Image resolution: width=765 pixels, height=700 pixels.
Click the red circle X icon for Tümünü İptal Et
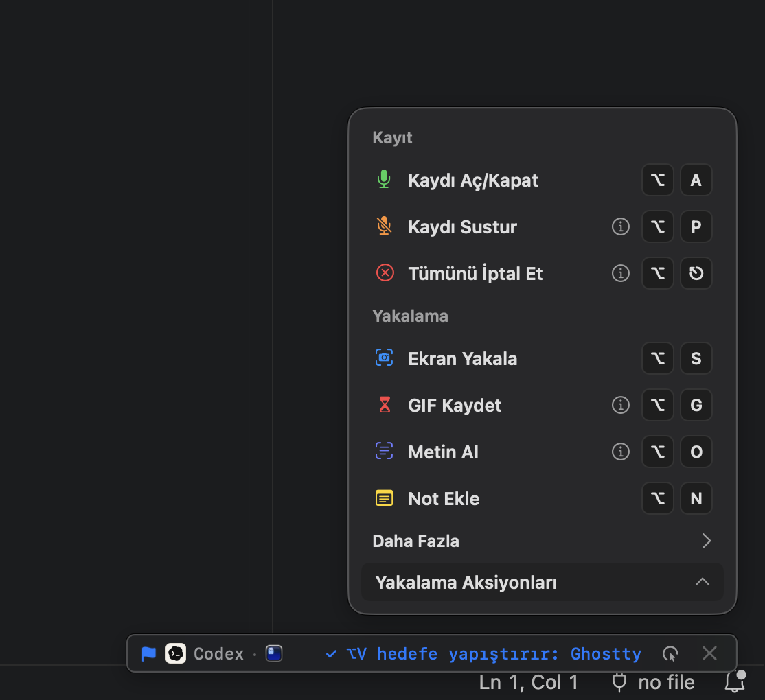pyautogui.click(x=385, y=272)
